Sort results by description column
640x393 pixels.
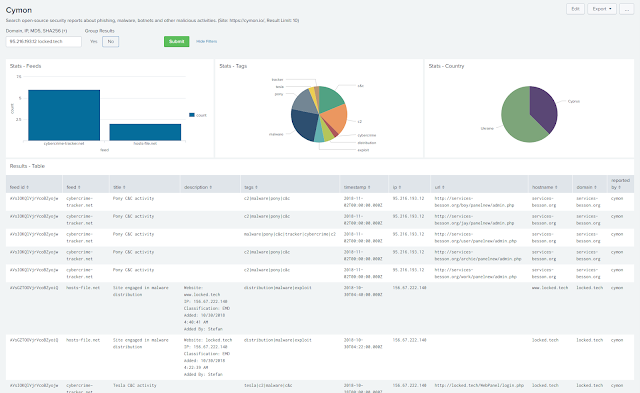point(198,187)
